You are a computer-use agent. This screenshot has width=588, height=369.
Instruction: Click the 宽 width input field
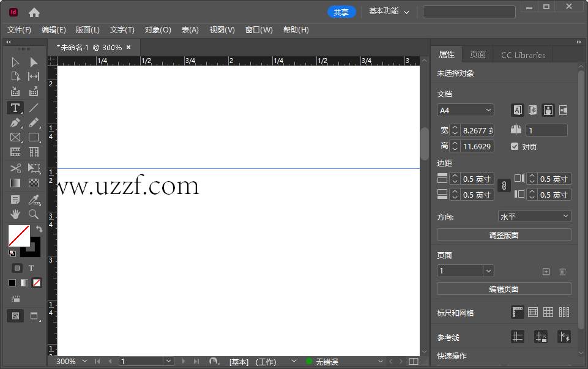pos(477,130)
